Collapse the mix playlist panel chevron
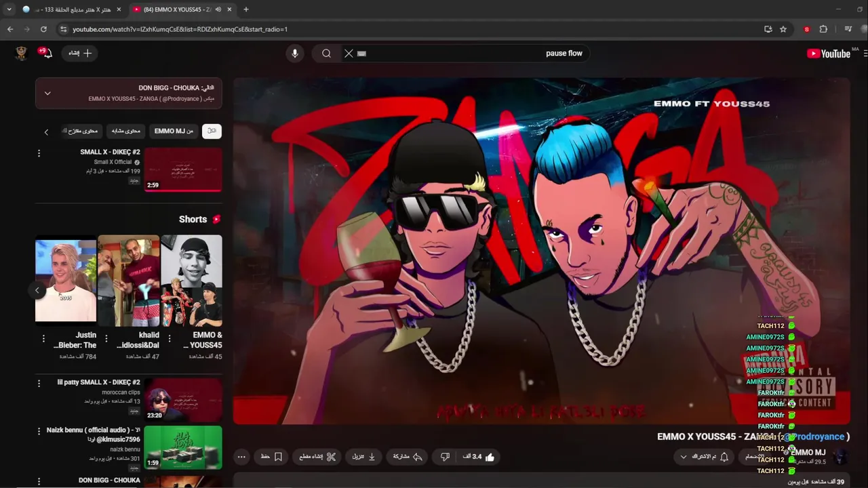Screen dimensions: 868x488 pos(47,93)
